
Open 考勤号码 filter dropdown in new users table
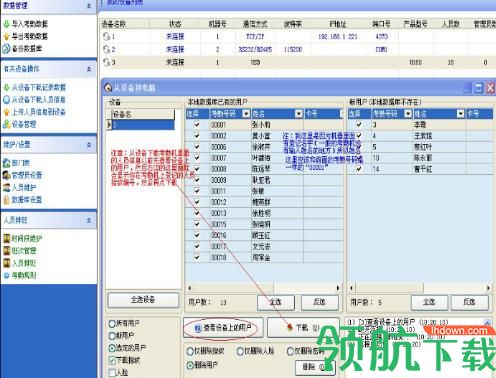click(x=408, y=114)
